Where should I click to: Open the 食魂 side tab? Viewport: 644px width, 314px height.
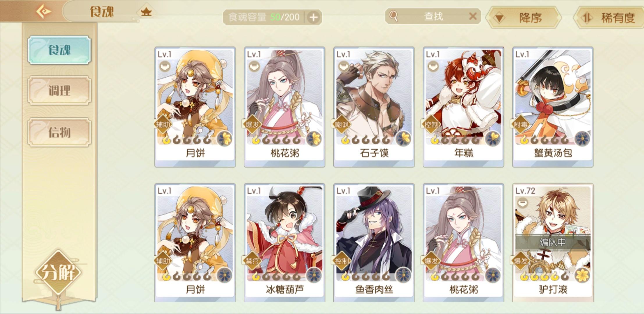[x=59, y=50]
